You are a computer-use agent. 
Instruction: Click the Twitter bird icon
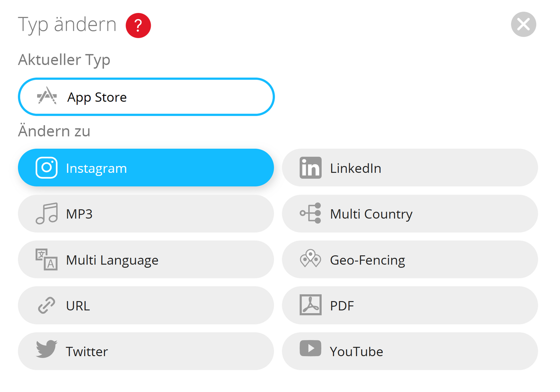click(x=47, y=349)
